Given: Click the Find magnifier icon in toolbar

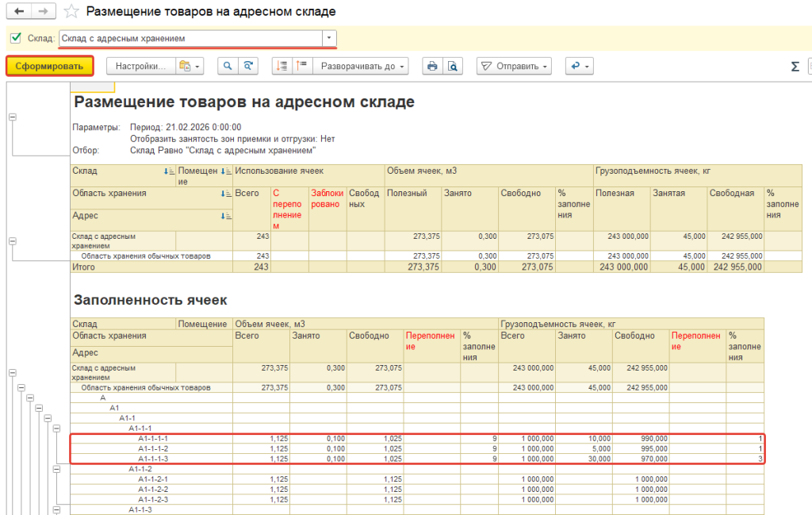Looking at the screenshot, I should [x=228, y=67].
